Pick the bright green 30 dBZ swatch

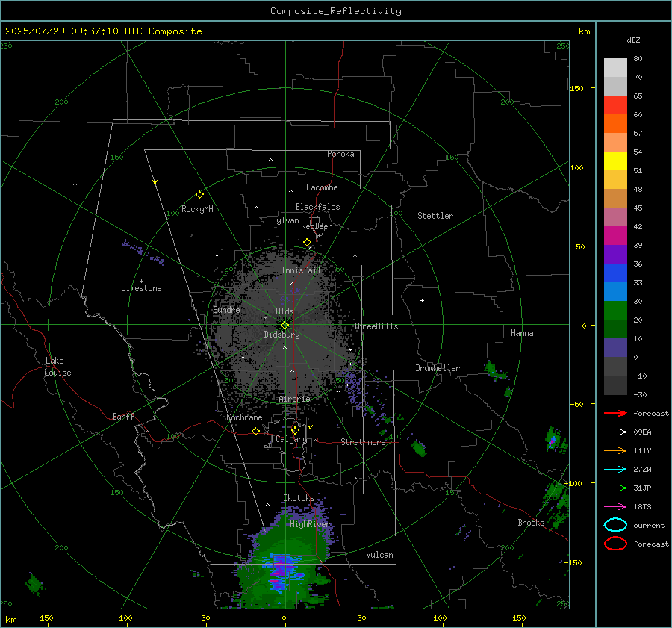point(615,310)
